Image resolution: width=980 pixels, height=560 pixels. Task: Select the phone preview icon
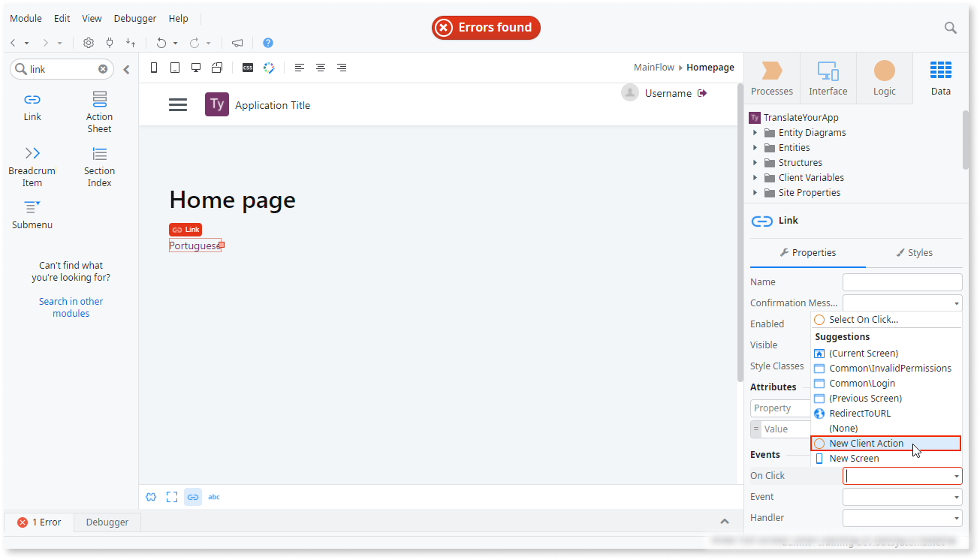[x=154, y=67]
